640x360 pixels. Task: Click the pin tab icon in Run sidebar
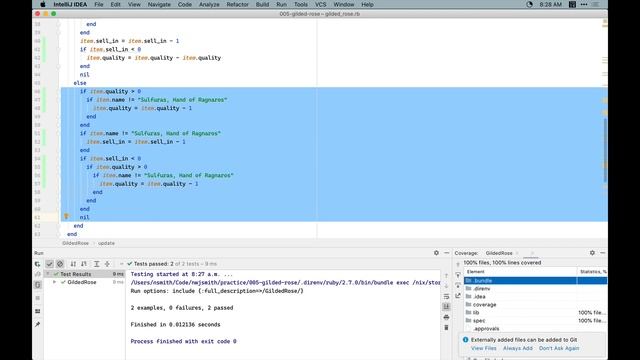tap(38, 324)
